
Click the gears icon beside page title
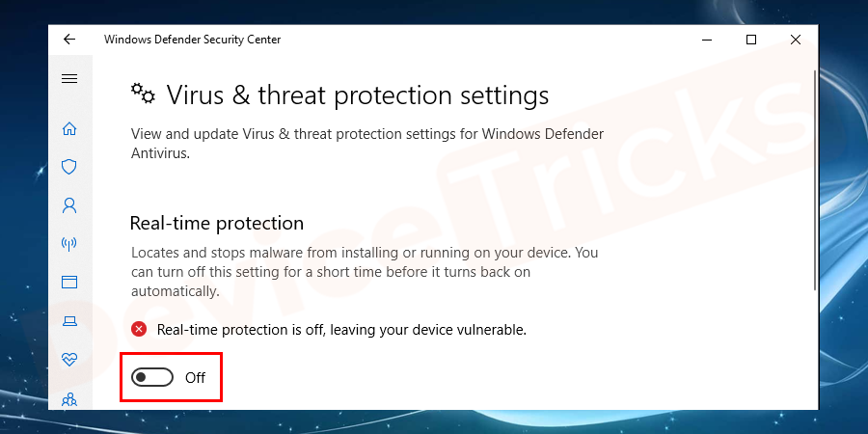[x=143, y=94]
